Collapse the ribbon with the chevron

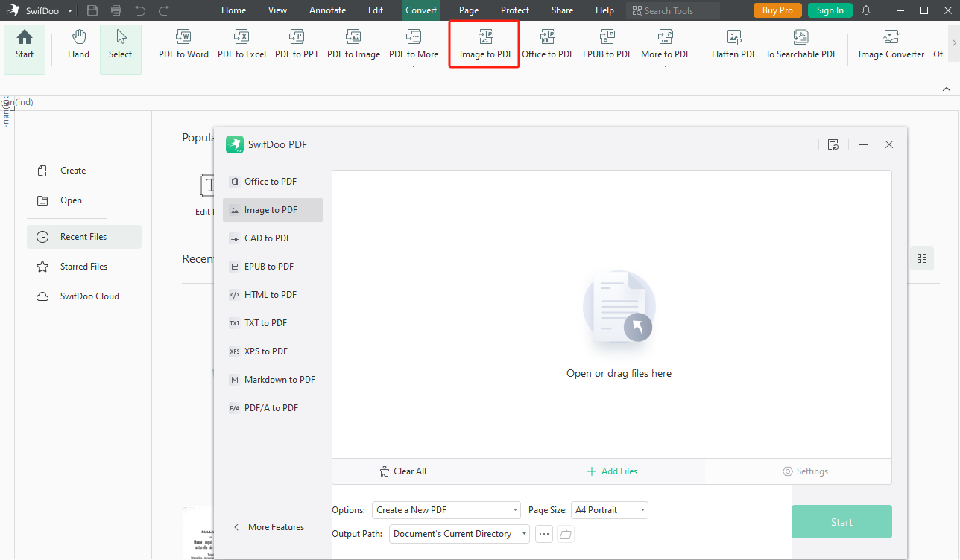pyautogui.click(x=946, y=89)
